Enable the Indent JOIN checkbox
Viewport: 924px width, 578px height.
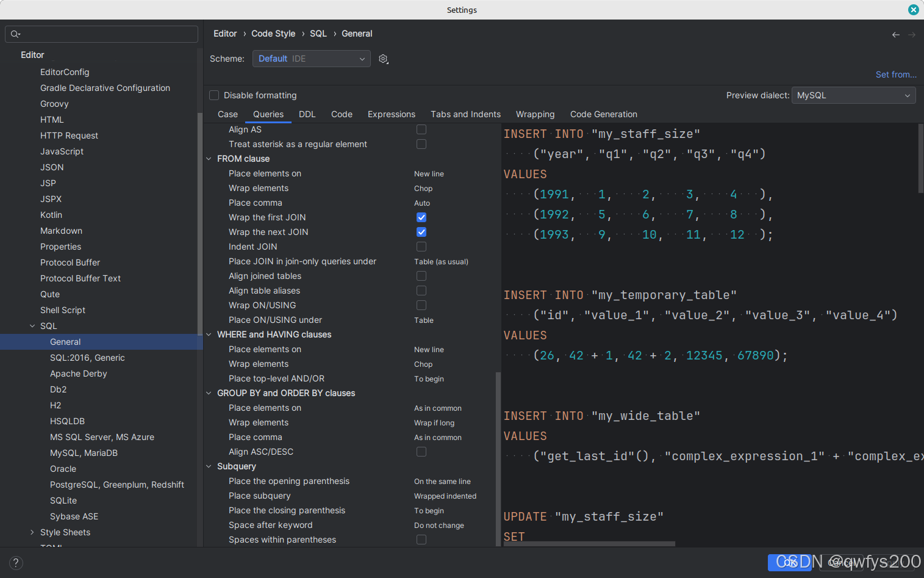click(x=421, y=247)
